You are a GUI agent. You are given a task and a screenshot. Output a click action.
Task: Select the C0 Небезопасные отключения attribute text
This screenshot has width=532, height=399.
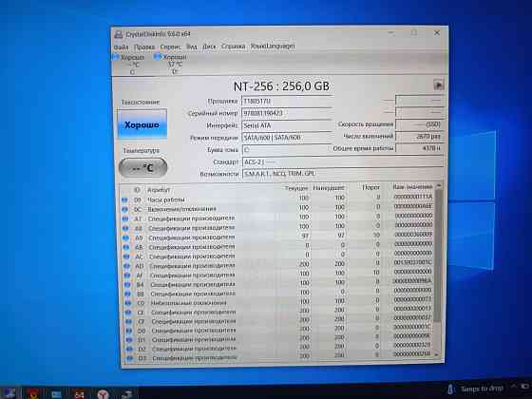[x=189, y=303]
